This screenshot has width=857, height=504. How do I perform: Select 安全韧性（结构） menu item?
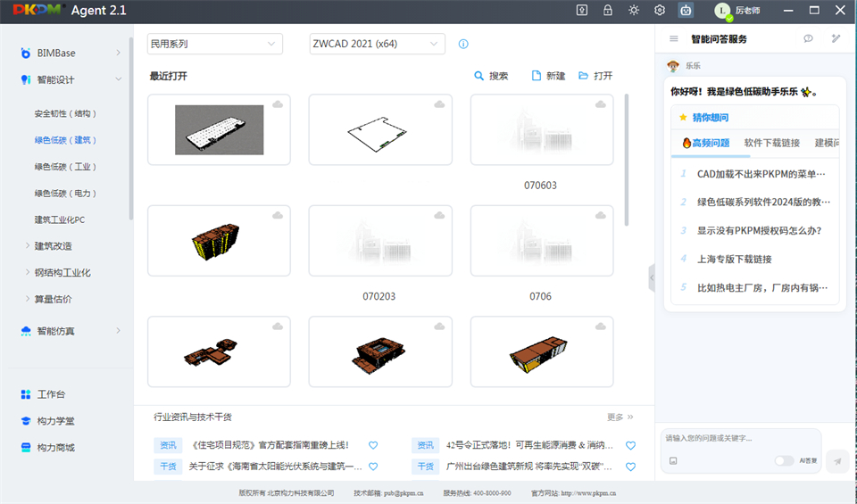click(x=65, y=113)
